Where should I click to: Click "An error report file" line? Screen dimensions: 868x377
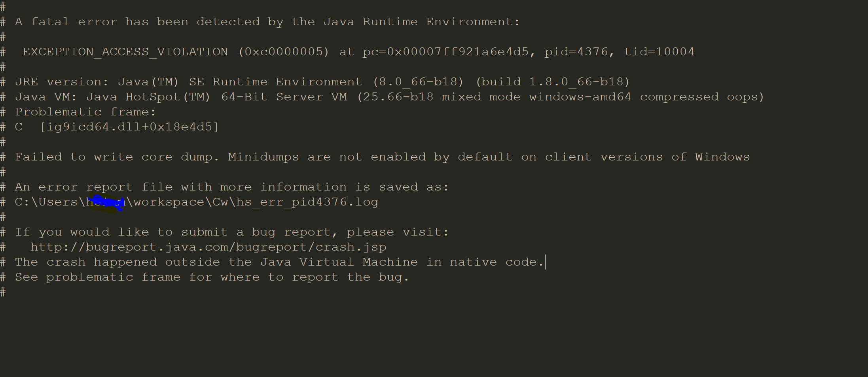click(232, 187)
